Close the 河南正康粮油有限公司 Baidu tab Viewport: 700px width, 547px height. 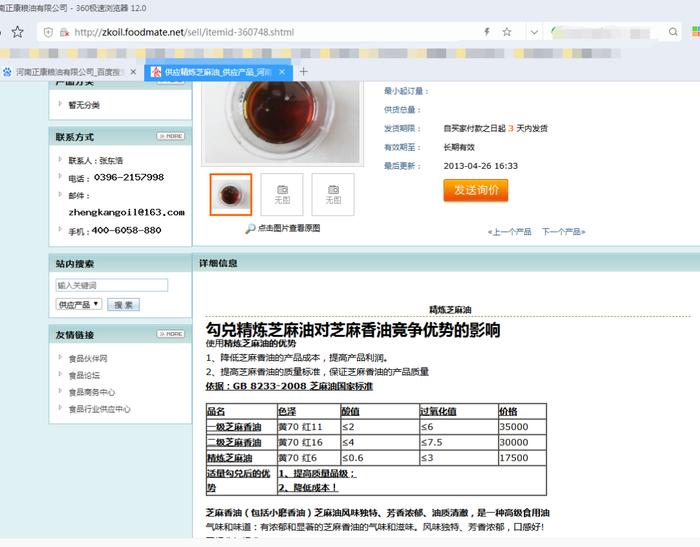133,71
